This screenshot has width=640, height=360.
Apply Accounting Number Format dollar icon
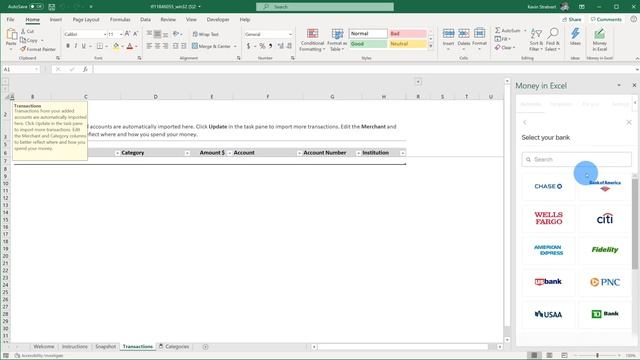pyautogui.click(x=248, y=46)
